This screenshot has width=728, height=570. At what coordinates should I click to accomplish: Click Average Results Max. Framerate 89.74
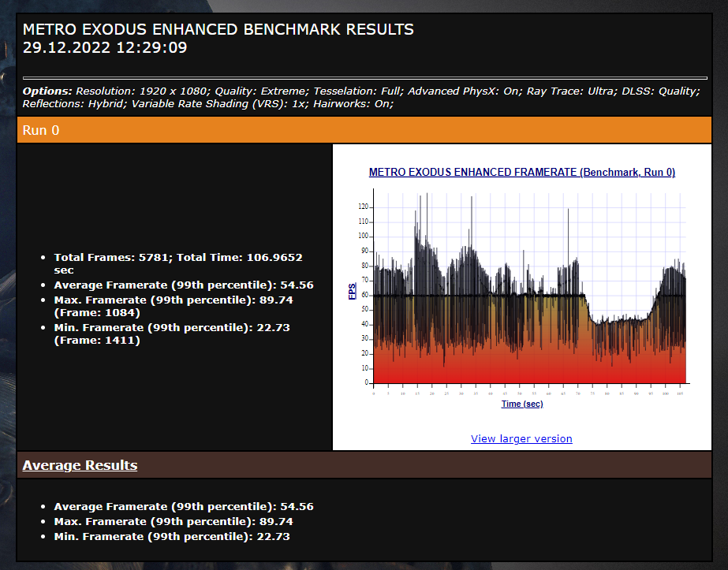pos(174,521)
